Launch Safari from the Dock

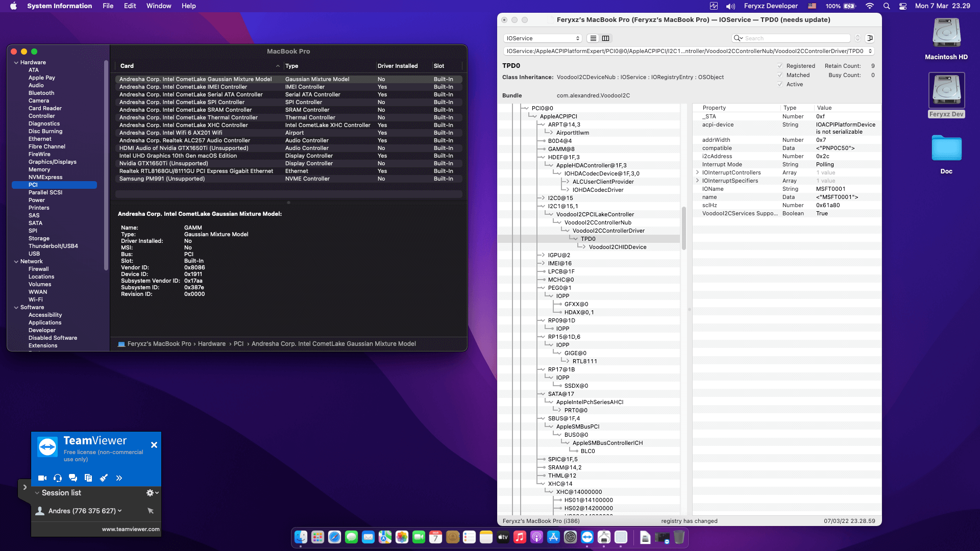334,537
